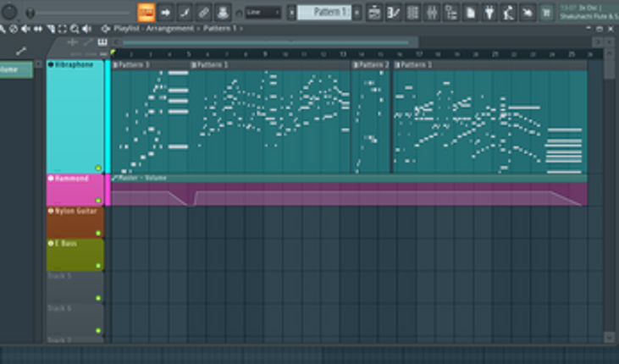619x364 pixels.
Task: Open the Arrangement breadcrumb menu
Action: click(169, 29)
